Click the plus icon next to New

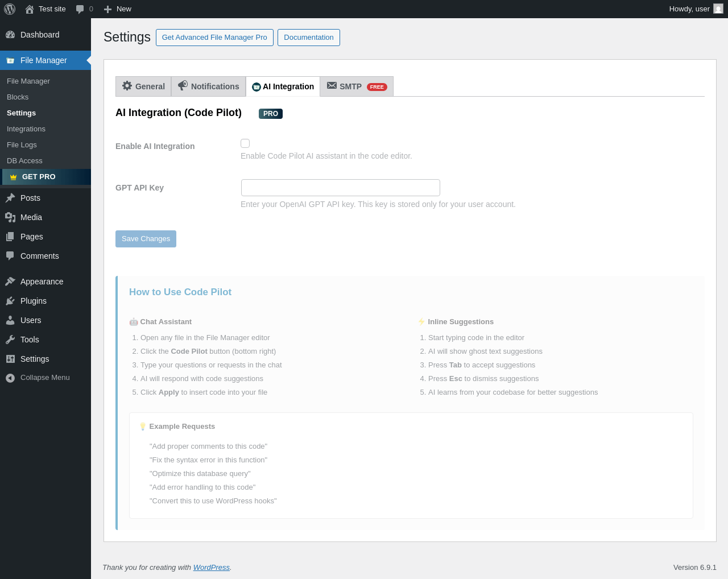107,9
